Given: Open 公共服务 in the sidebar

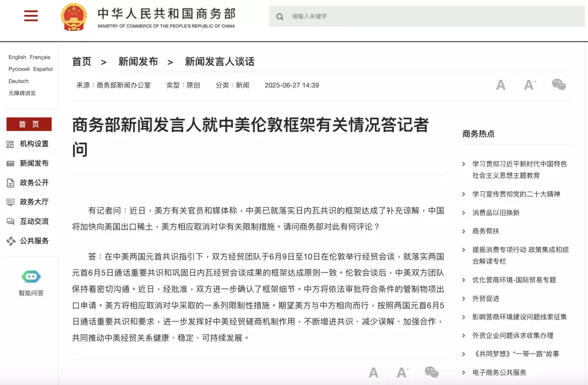Looking at the screenshot, I should (x=34, y=241).
